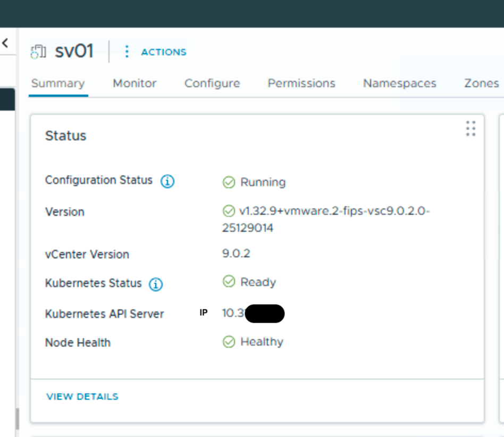
Task: Collapse the left navigation panel chevron
Action: [x=6, y=43]
